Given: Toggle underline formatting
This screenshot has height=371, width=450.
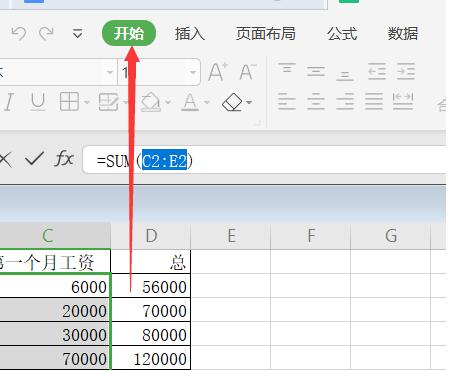Looking at the screenshot, I should click(x=37, y=102).
